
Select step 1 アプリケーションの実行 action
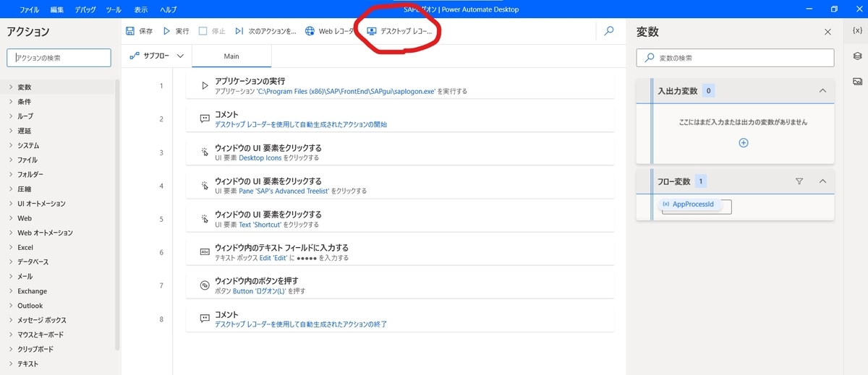click(400, 85)
